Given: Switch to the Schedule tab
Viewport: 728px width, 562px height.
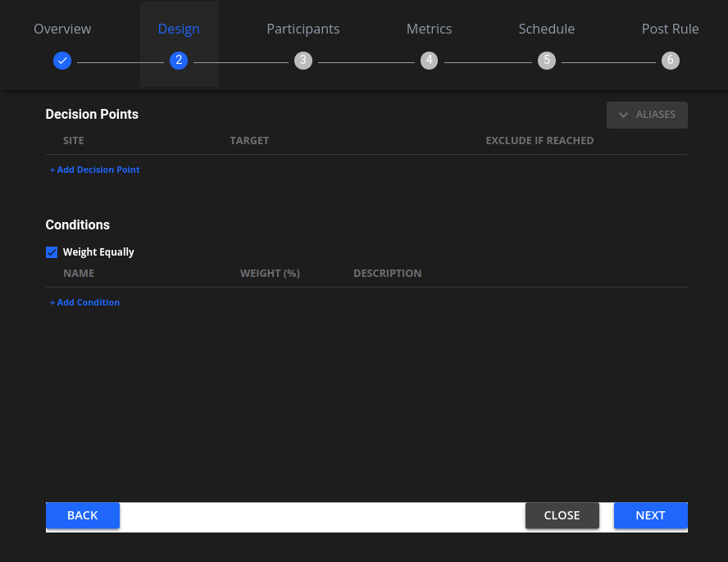Looking at the screenshot, I should coord(547,29).
